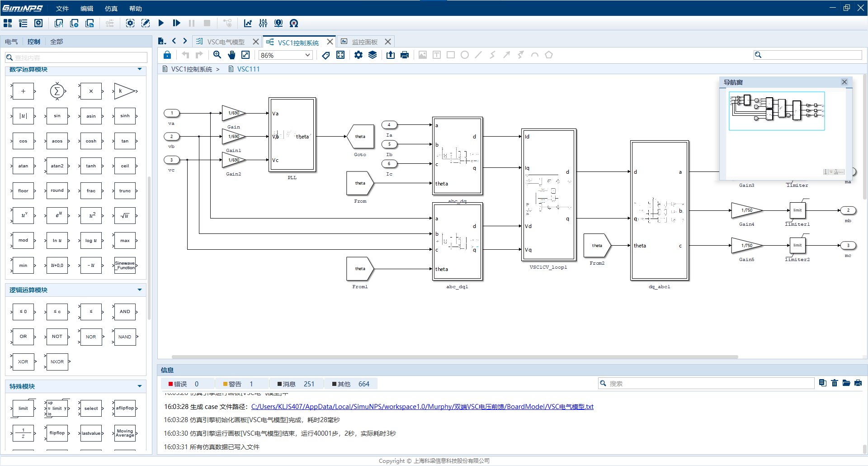Open canvas settings gear icon
This screenshot has height=466, width=868.
[x=359, y=55]
